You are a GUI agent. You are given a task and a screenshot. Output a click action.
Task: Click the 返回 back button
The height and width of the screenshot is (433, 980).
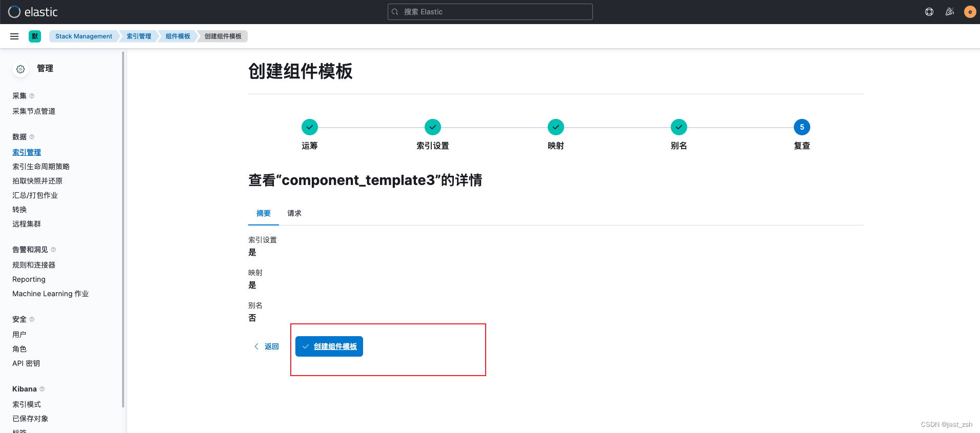(x=266, y=346)
